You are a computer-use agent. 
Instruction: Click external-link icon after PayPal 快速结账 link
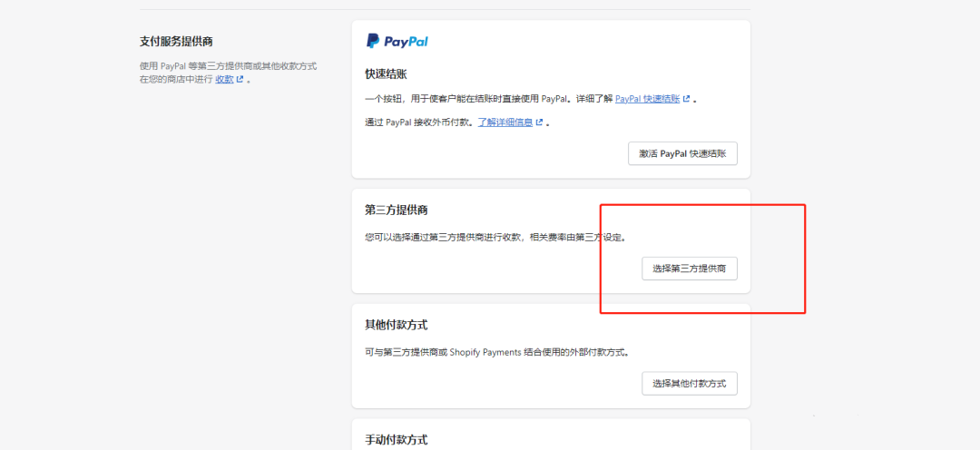point(687,99)
